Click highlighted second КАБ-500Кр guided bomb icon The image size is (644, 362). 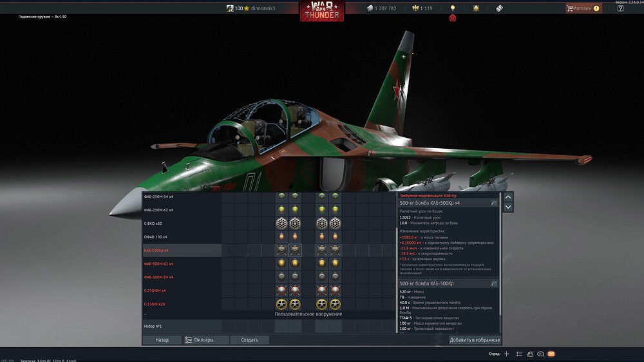coord(295,250)
